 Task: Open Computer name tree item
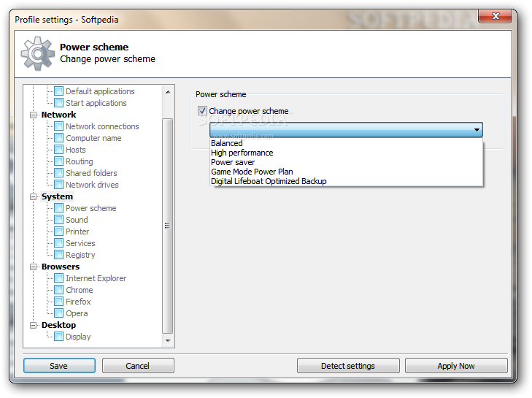click(x=93, y=138)
